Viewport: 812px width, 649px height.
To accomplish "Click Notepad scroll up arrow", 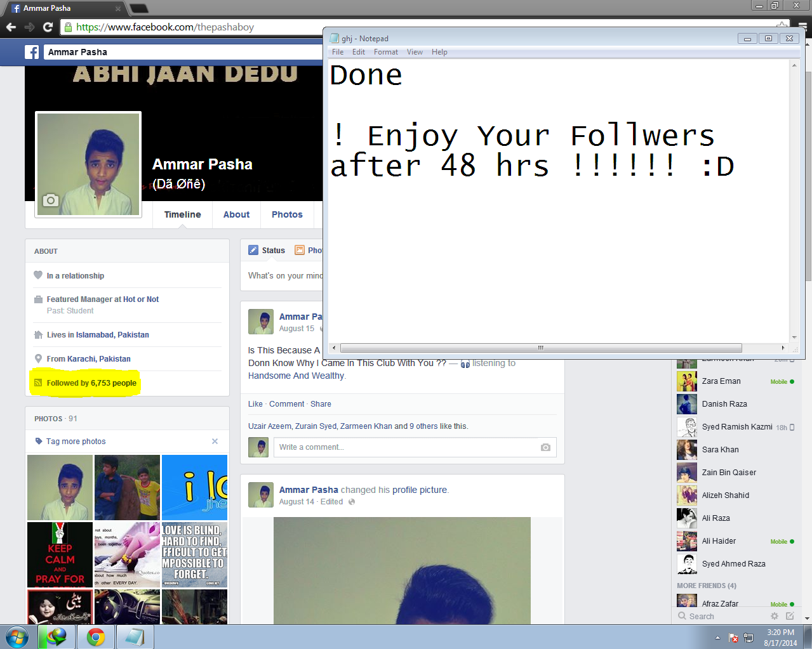I will coord(794,65).
